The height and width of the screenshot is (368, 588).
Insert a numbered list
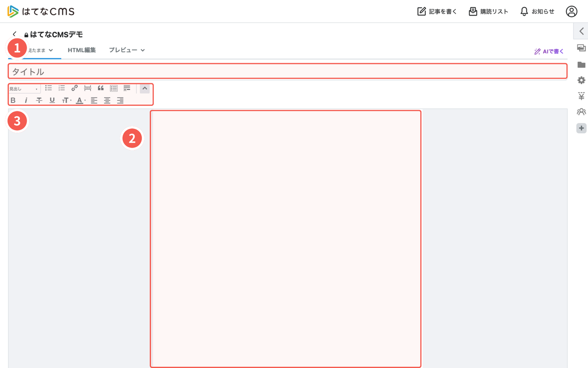point(62,88)
